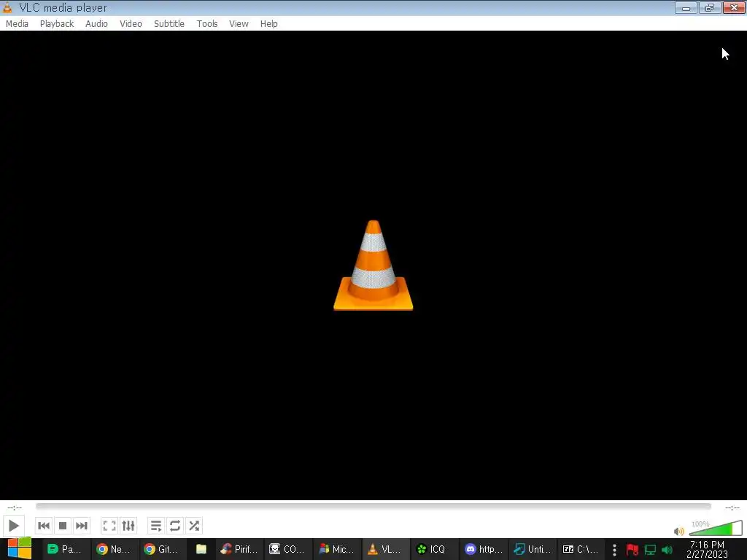Viewport: 747px width, 560px height.
Task: Adjust the volume slider at 100%
Action: 716,528
